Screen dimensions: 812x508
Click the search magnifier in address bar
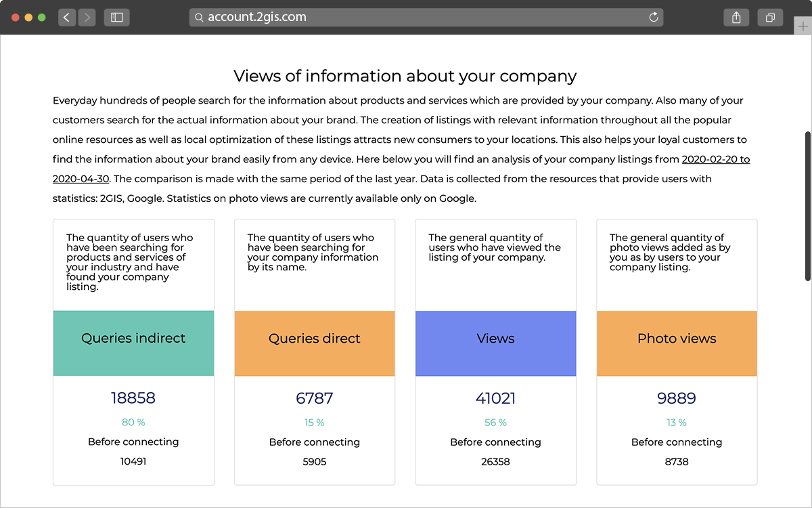tap(200, 18)
